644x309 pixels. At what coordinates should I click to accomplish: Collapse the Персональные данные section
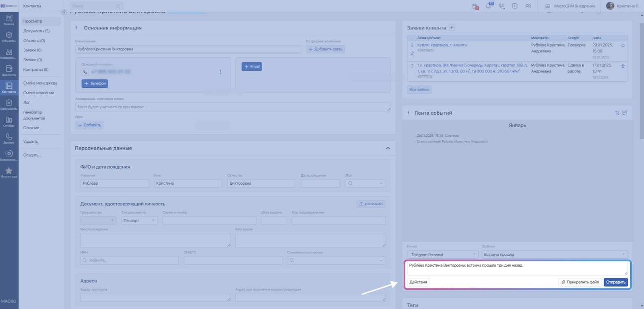(388, 148)
